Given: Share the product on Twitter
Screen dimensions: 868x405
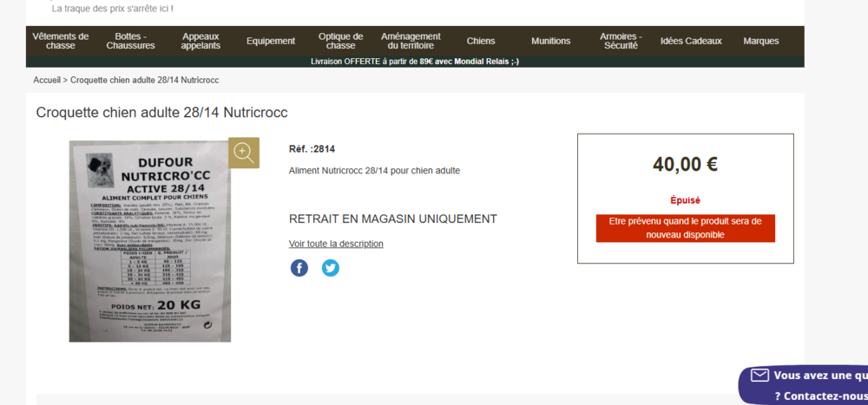Looking at the screenshot, I should click(331, 268).
